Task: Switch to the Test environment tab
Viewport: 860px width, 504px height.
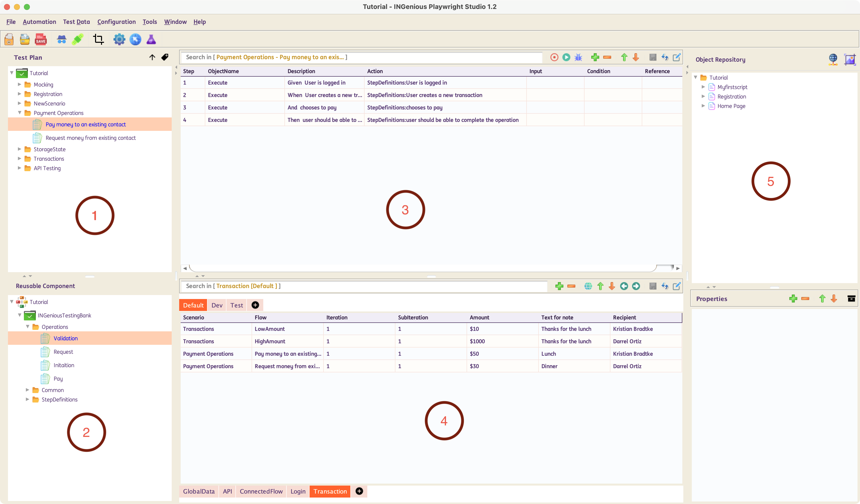Action: 236,305
